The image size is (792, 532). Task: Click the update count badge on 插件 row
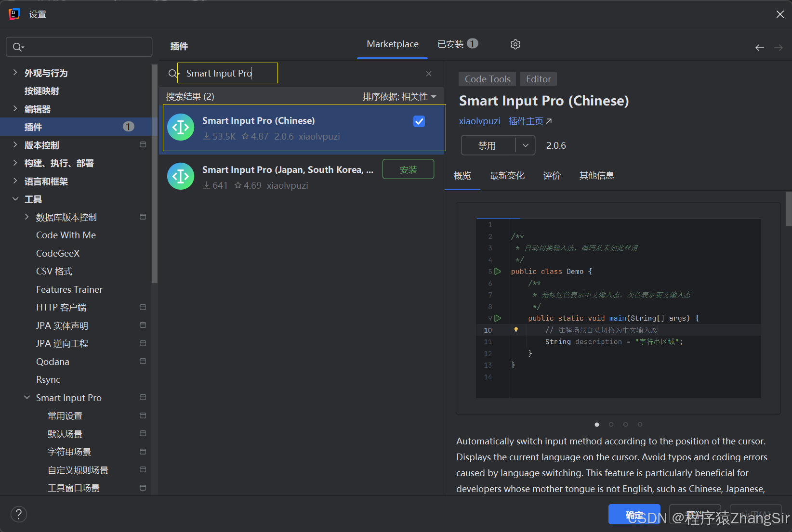129,127
